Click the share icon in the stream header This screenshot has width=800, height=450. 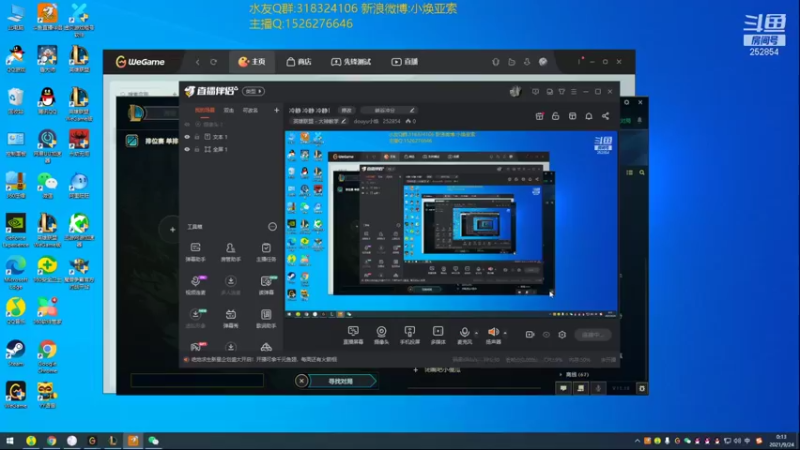click(x=606, y=116)
